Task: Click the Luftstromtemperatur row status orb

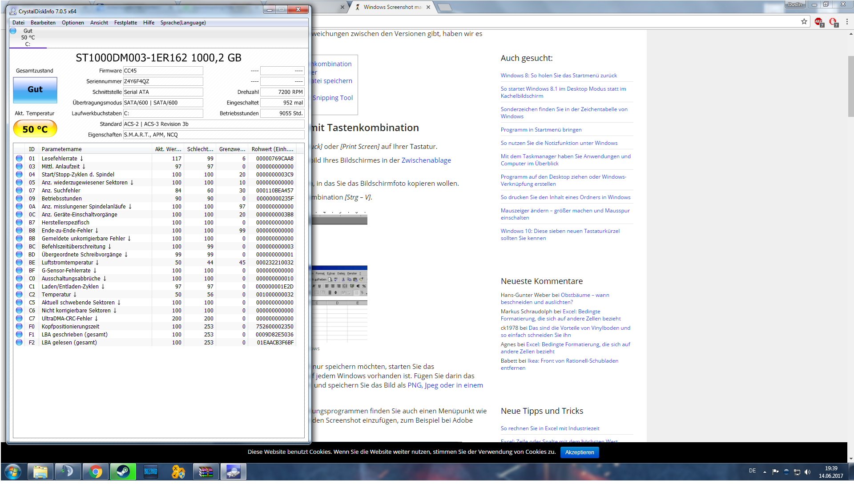Action: click(19, 262)
